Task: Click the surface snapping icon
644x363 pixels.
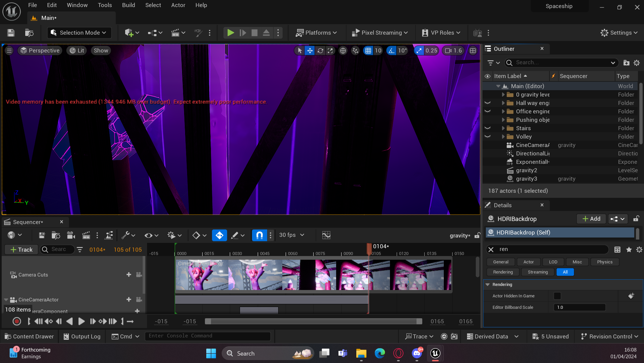Action: (x=355, y=50)
